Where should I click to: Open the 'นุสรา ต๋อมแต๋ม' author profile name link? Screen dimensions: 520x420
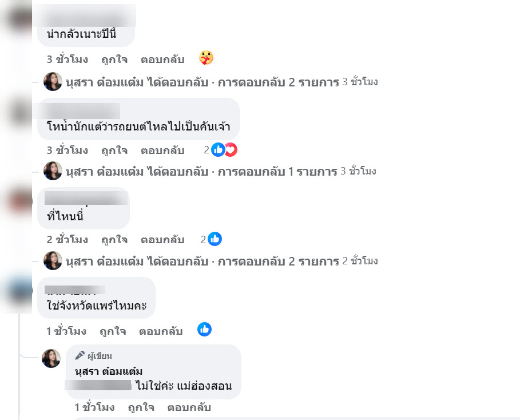tap(109, 371)
